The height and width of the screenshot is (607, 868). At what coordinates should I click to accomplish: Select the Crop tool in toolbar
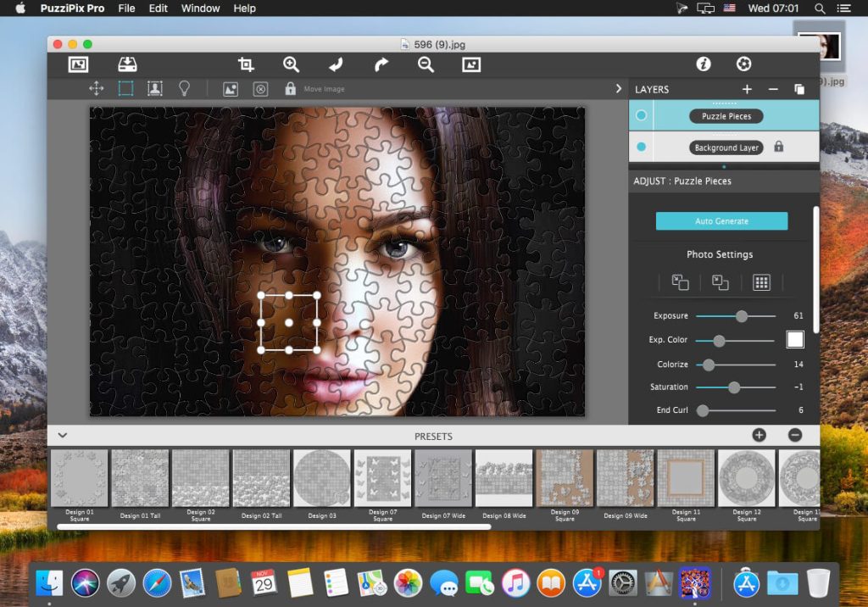click(x=245, y=64)
